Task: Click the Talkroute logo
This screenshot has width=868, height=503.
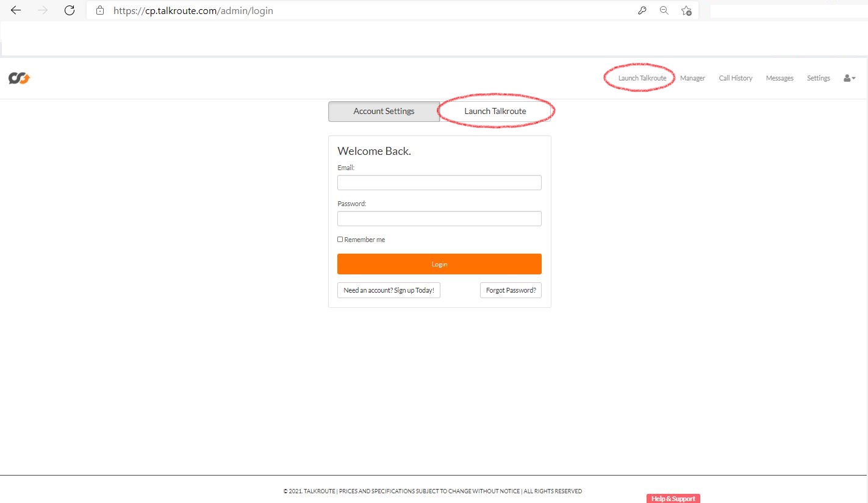Action: [19, 78]
